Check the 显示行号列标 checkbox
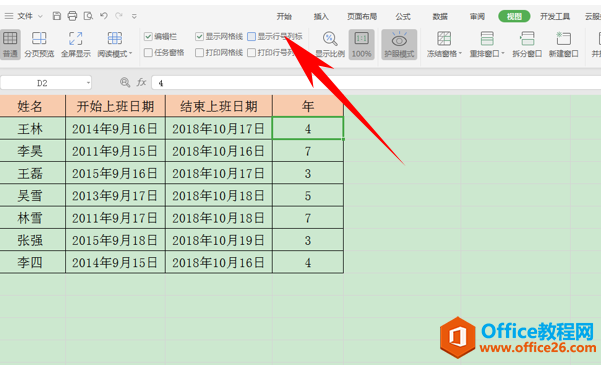 coord(252,37)
